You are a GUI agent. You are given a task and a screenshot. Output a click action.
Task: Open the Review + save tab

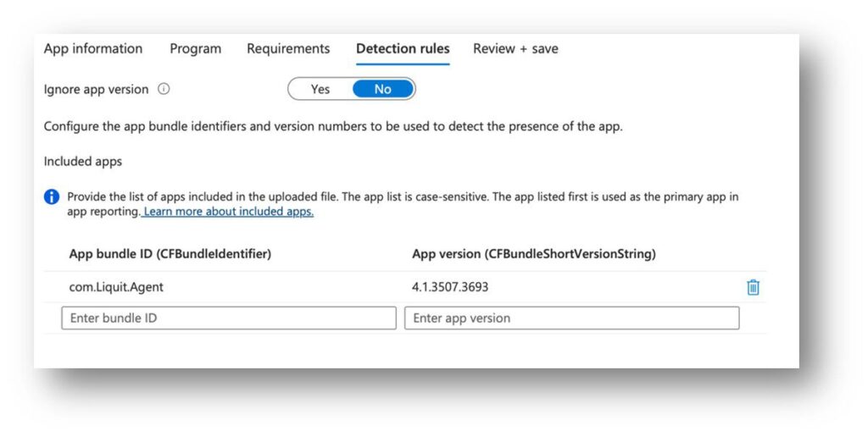515,49
